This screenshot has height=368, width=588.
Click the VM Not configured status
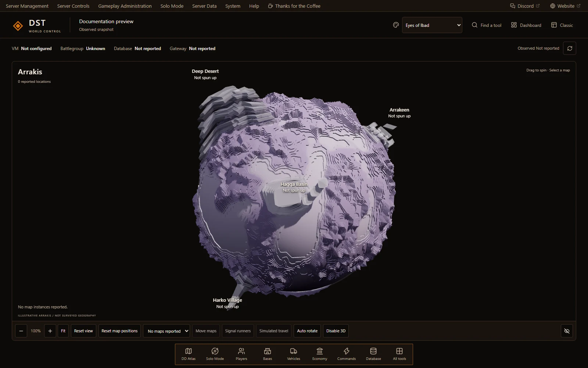[x=32, y=48]
